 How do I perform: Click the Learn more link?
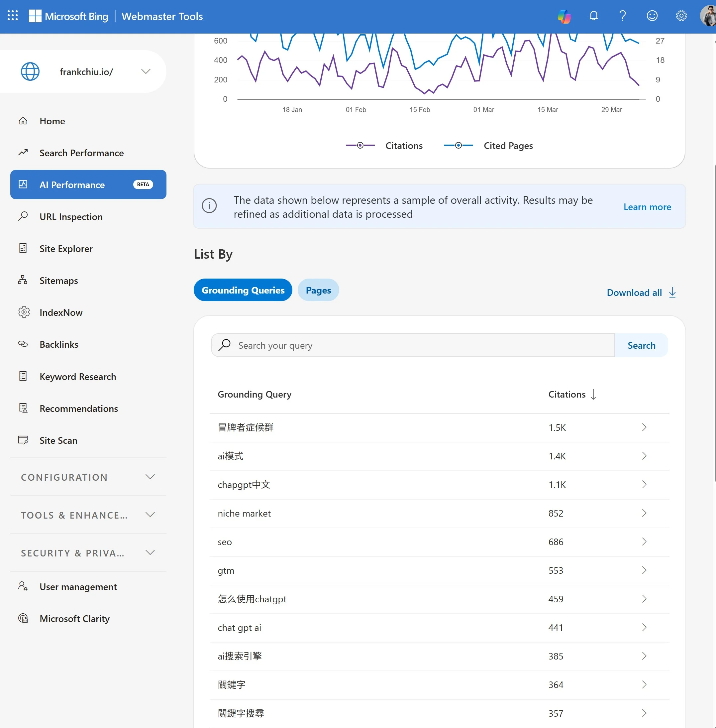point(647,207)
